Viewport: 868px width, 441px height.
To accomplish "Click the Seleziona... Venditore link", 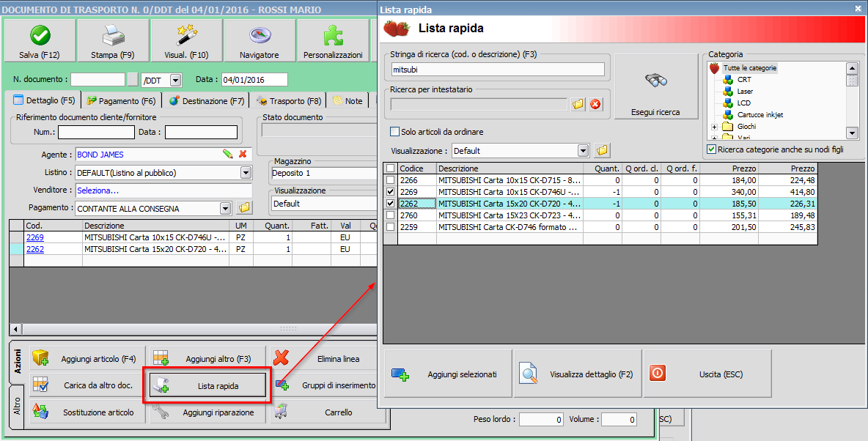I will click(x=98, y=190).
